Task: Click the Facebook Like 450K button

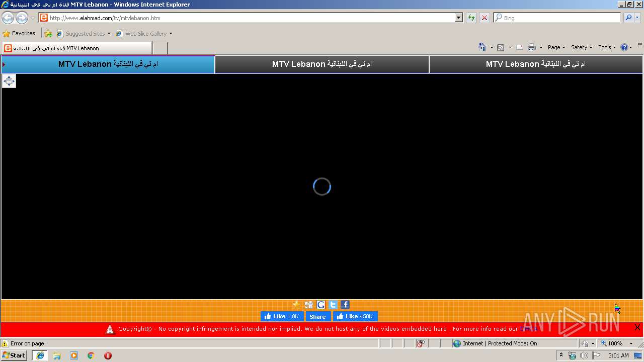Action: (x=355, y=316)
